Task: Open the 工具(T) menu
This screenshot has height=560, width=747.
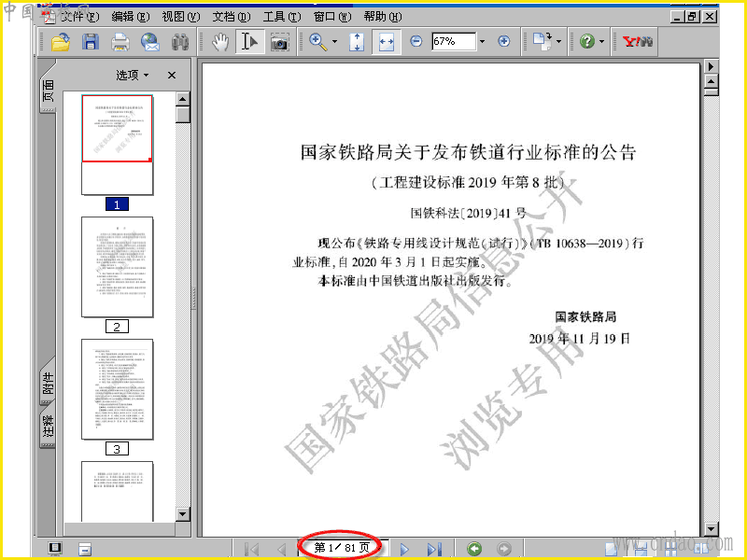Action: [282, 17]
